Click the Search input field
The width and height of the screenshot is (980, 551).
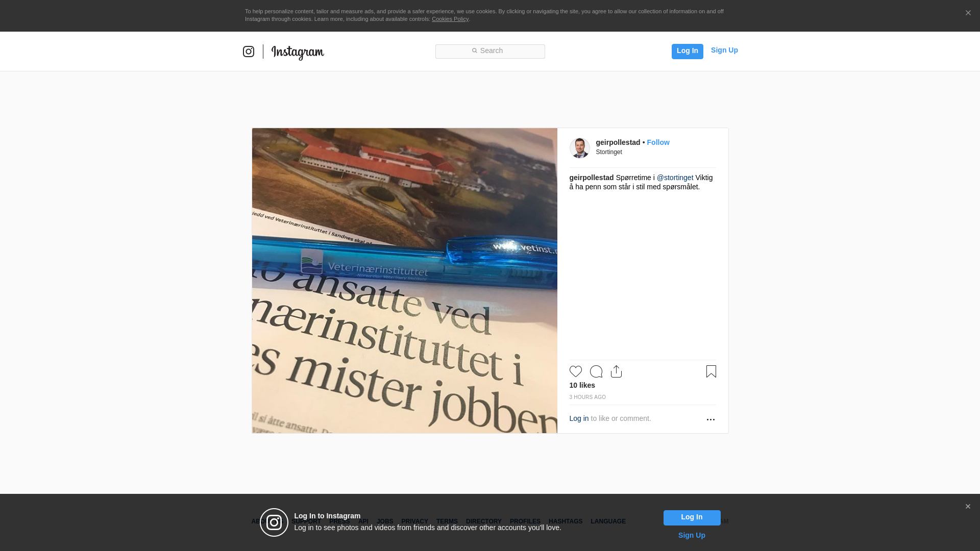pos(490,51)
